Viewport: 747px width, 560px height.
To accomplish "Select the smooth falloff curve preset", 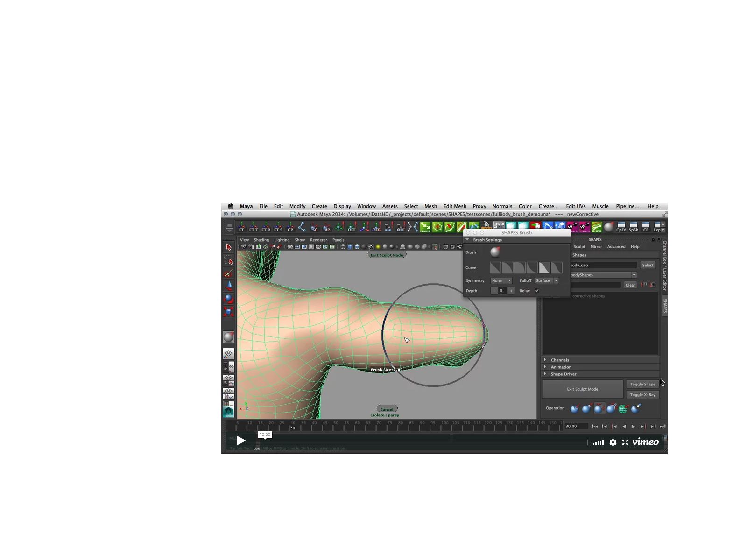I will pos(544,267).
